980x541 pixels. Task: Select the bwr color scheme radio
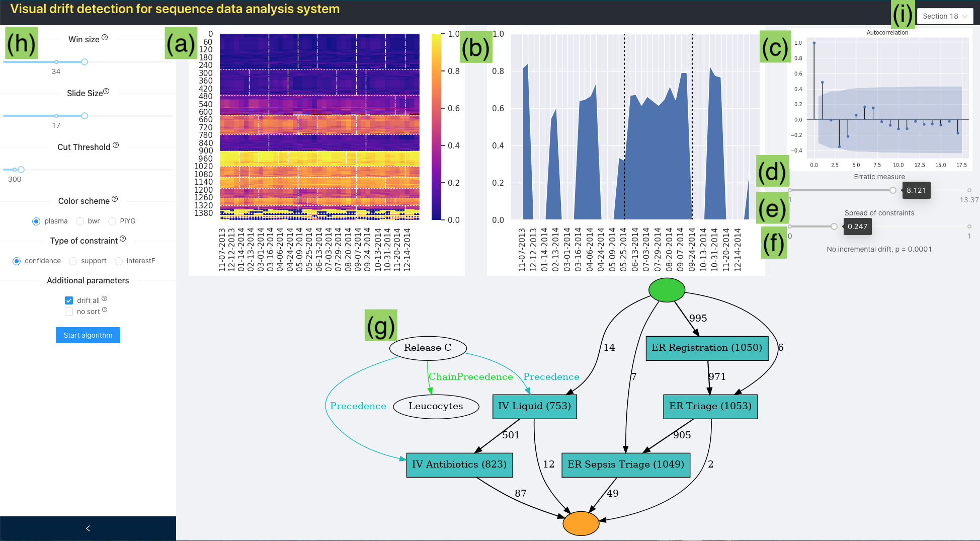[x=80, y=221]
